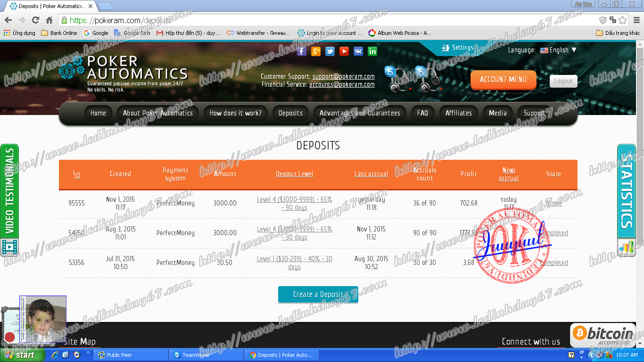Sort by Next accrual column header
The width and height of the screenshot is (644, 362).
(x=509, y=174)
